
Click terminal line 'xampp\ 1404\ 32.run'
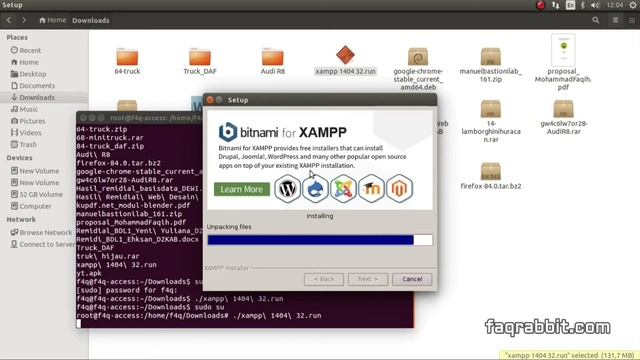(x=116, y=264)
